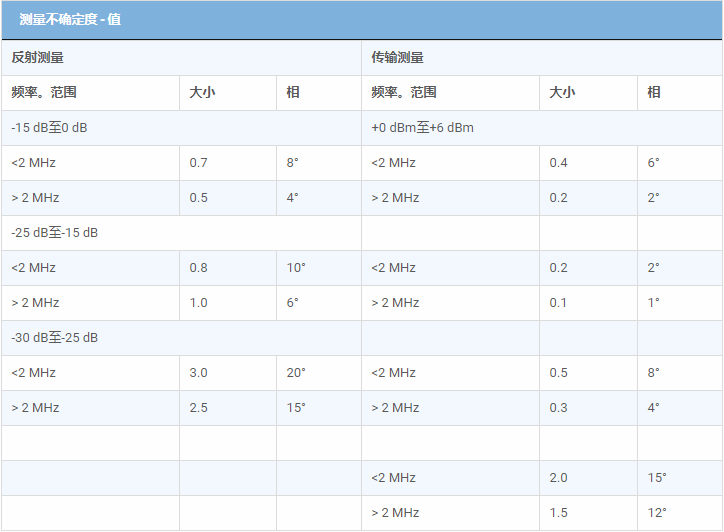Viewport: 724px width, 532px height.
Task: Select the 20° phase value cell
Action: 296,373
